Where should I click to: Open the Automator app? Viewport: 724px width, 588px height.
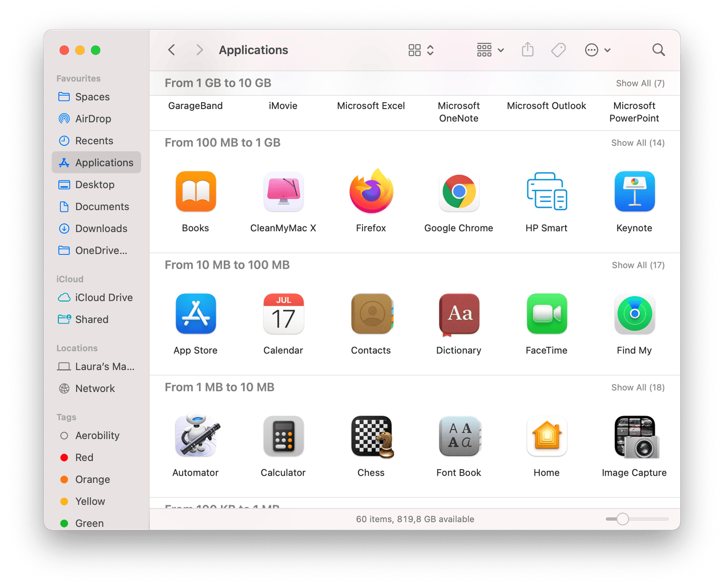pyautogui.click(x=196, y=436)
